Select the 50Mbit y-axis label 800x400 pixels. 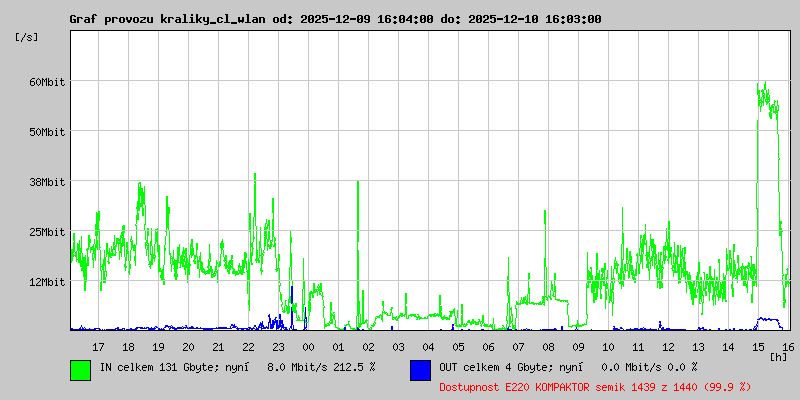click(x=46, y=132)
